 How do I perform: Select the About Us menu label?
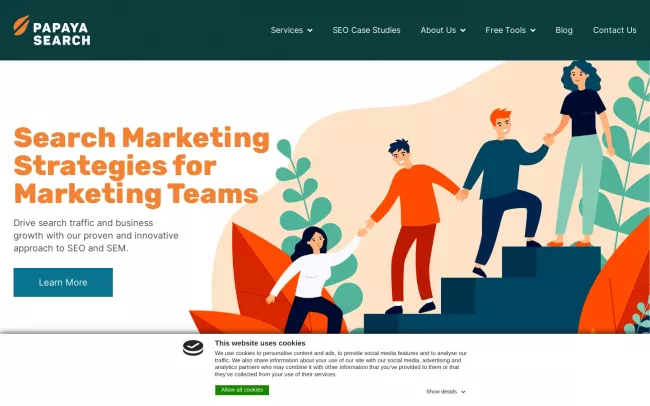(438, 30)
